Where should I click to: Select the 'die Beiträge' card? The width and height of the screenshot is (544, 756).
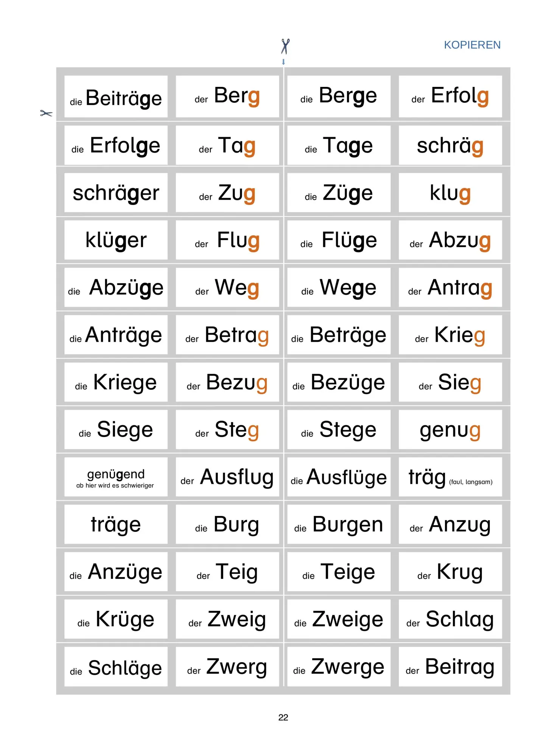[116, 97]
